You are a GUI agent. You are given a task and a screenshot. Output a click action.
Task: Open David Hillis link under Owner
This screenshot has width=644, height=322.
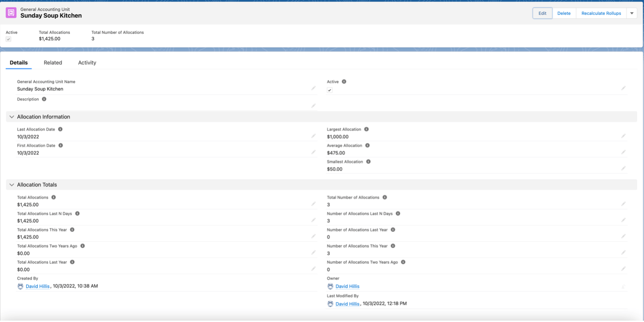[347, 286]
